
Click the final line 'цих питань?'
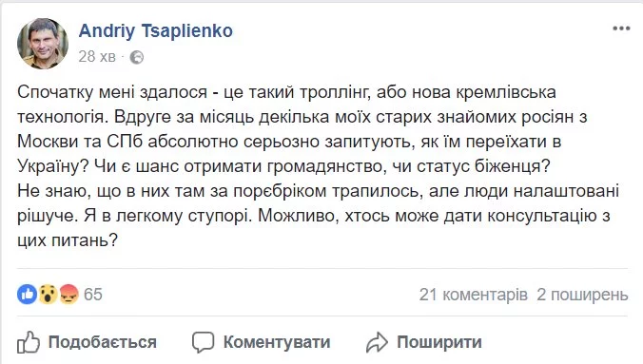point(68,240)
